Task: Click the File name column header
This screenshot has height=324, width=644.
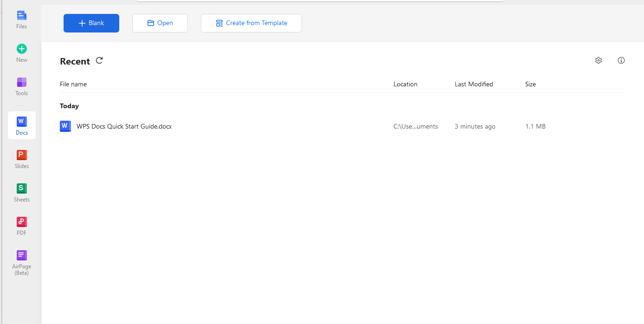Action: coord(73,84)
